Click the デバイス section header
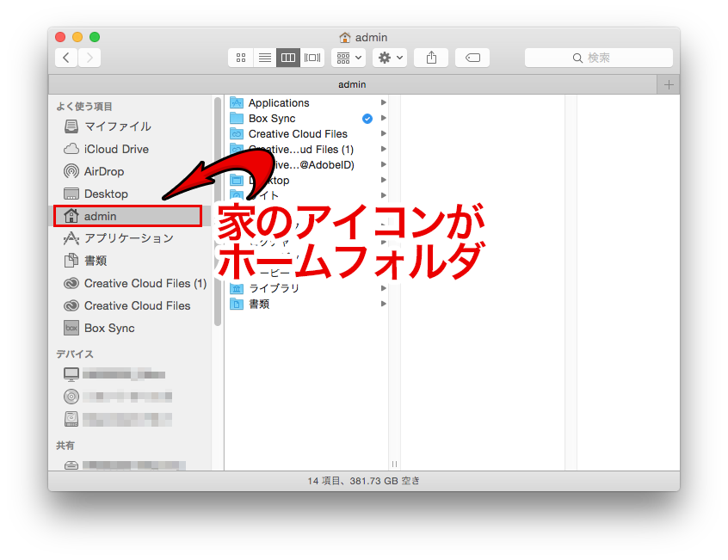 [x=75, y=354]
